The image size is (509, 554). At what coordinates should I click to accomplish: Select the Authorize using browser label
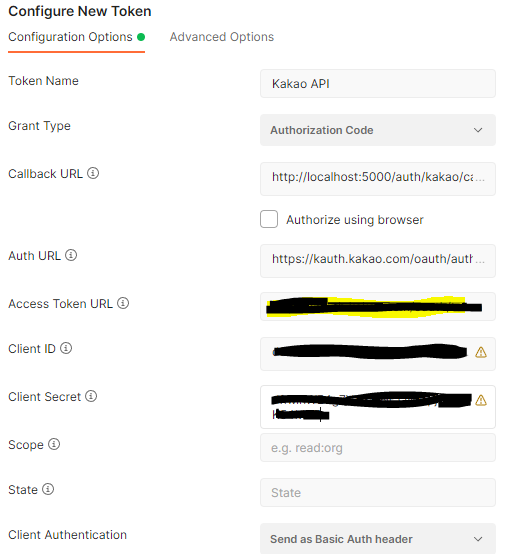[x=355, y=220]
